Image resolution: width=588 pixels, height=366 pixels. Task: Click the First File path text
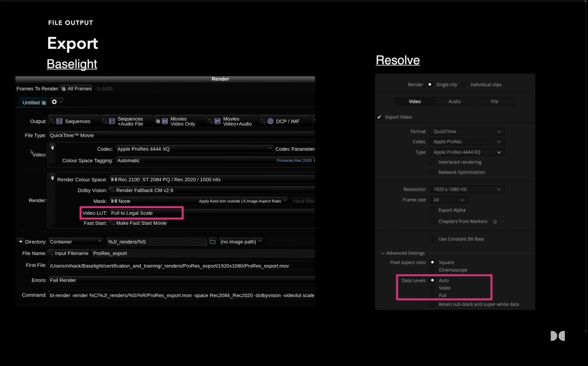pos(170,266)
